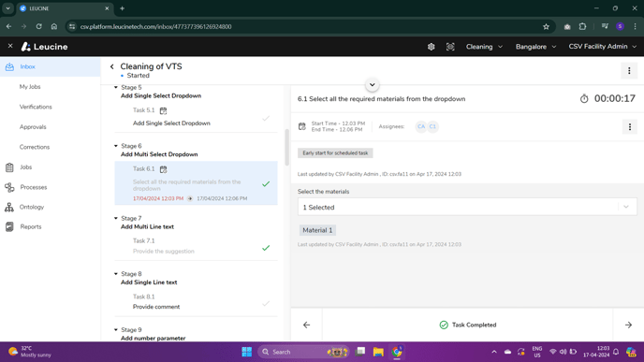Collapse Stage 8
This screenshot has height=362, width=644.
coord(116,274)
